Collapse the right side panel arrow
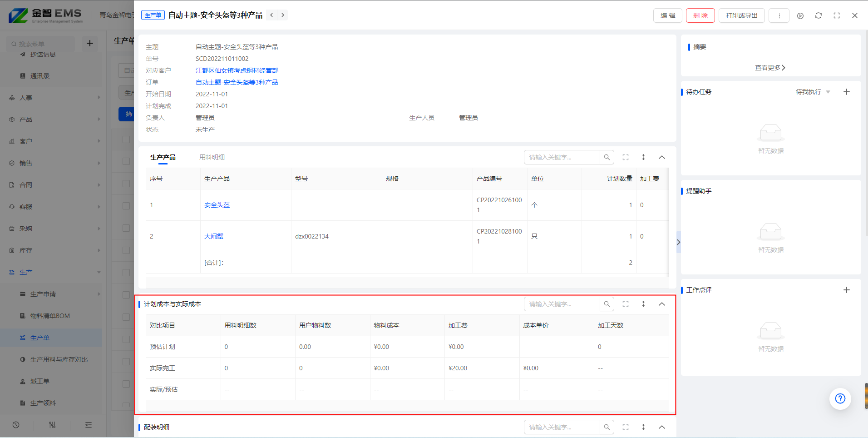 pyautogui.click(x=678, y=242)
